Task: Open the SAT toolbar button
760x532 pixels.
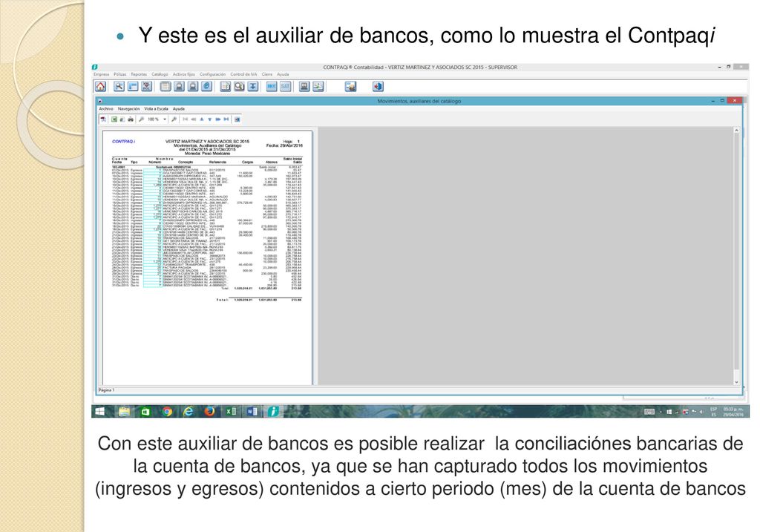Action: point(285,86)
